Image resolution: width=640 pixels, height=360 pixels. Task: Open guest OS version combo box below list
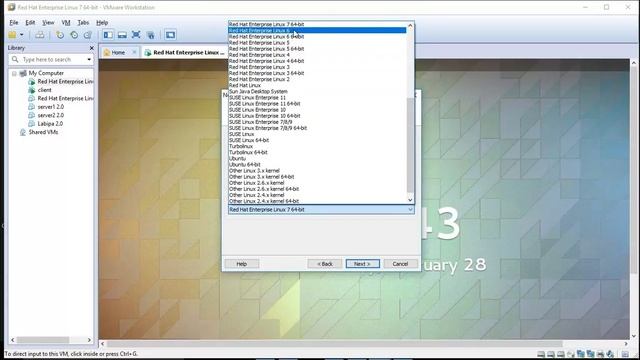tap(321, 209)
